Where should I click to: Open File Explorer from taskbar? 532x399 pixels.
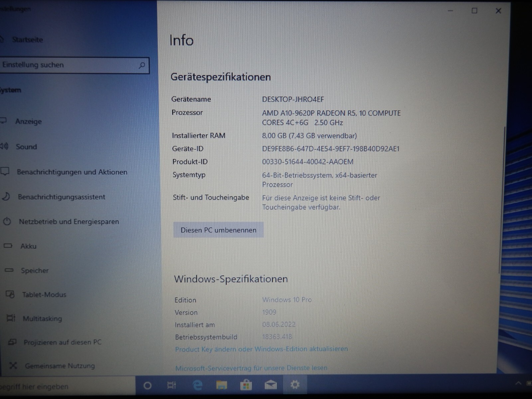coord(221,385)
